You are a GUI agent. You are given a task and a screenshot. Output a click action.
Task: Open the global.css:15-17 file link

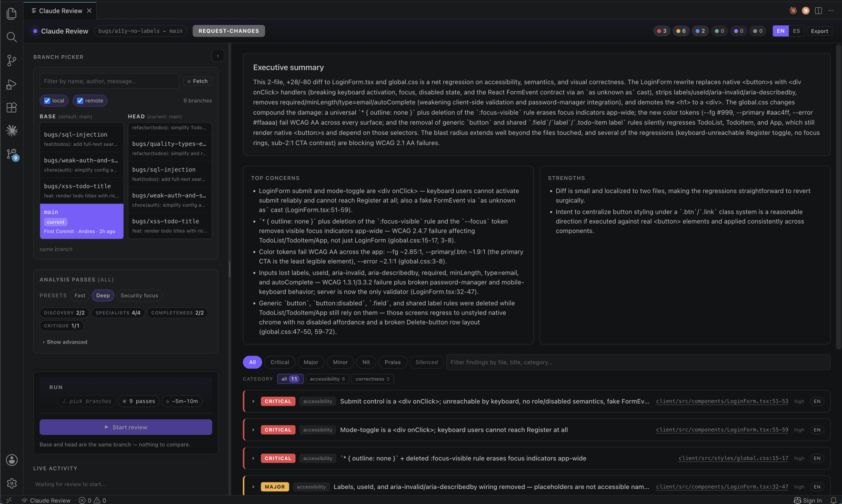pos(734,458)
